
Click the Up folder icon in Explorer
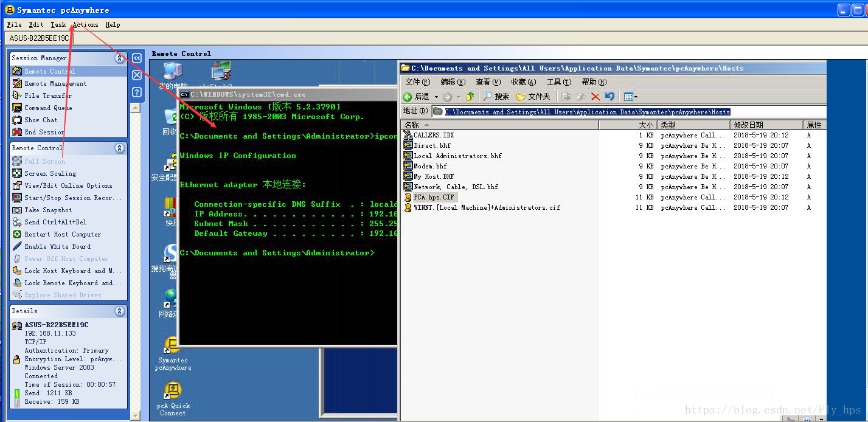coord(470,97)
